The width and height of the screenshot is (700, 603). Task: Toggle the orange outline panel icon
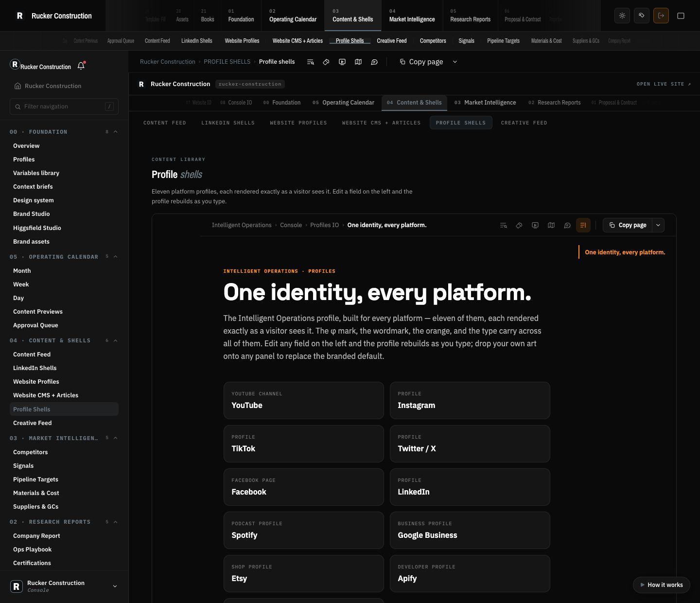pos(583,225)
